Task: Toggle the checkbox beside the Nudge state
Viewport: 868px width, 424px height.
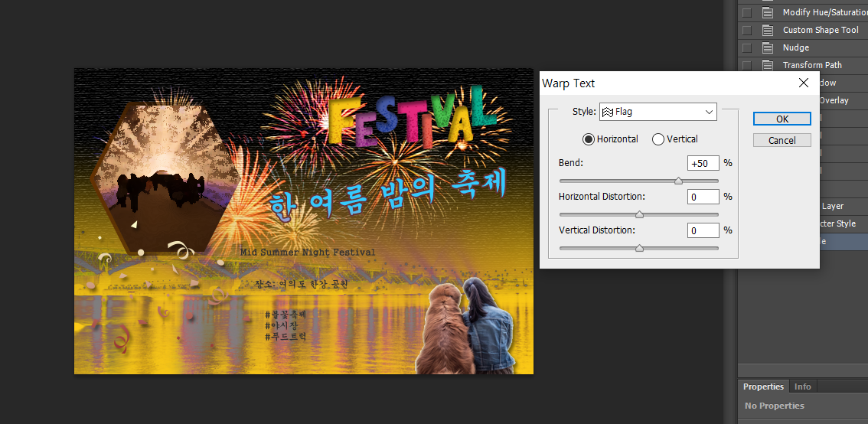Action: (747, 48)
